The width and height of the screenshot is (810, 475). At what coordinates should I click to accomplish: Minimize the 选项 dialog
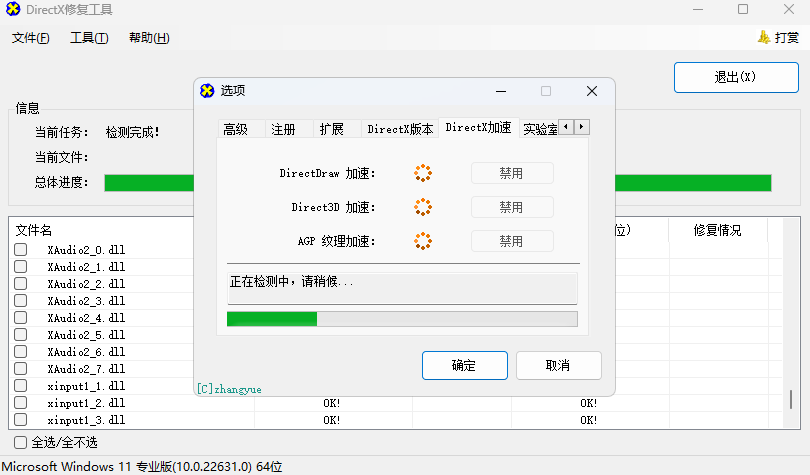tap(501, 91)
